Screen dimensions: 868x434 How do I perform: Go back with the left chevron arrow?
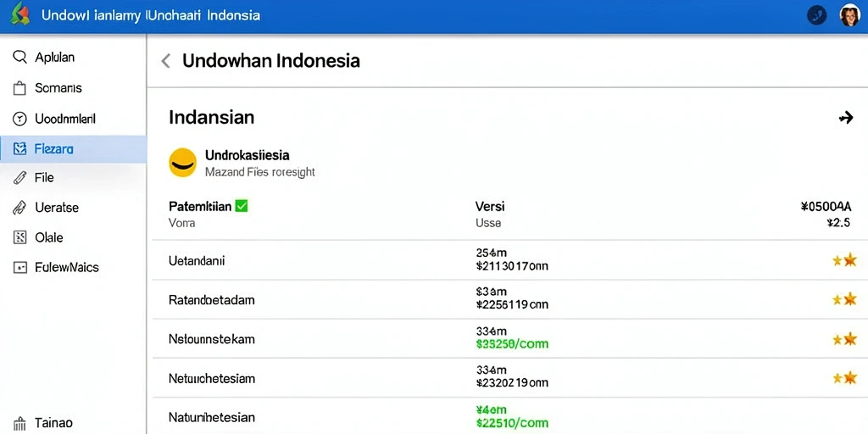pos(165,61)
